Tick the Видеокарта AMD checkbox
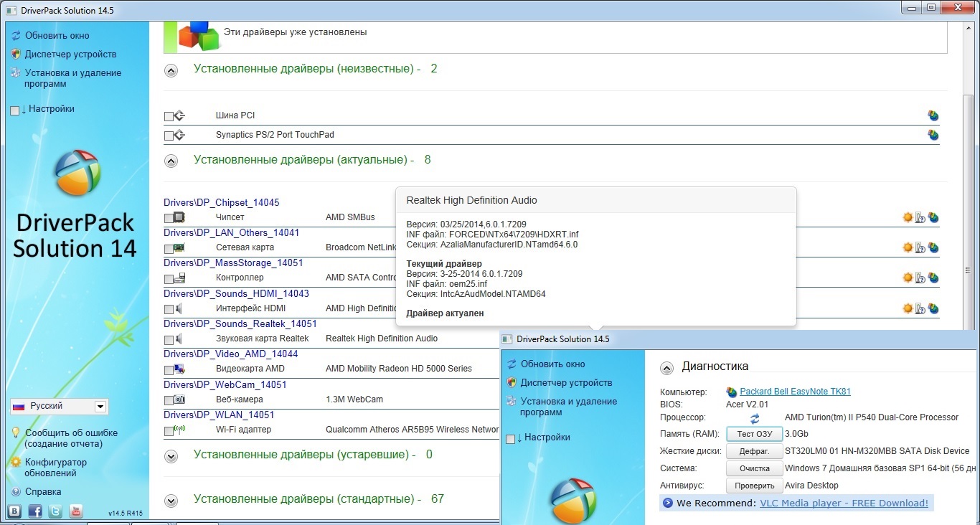The image size is (980, 525). coord(169,370)
